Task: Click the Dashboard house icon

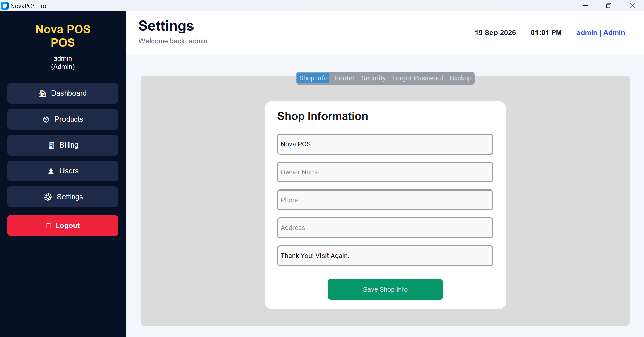Action: (43, 93)
